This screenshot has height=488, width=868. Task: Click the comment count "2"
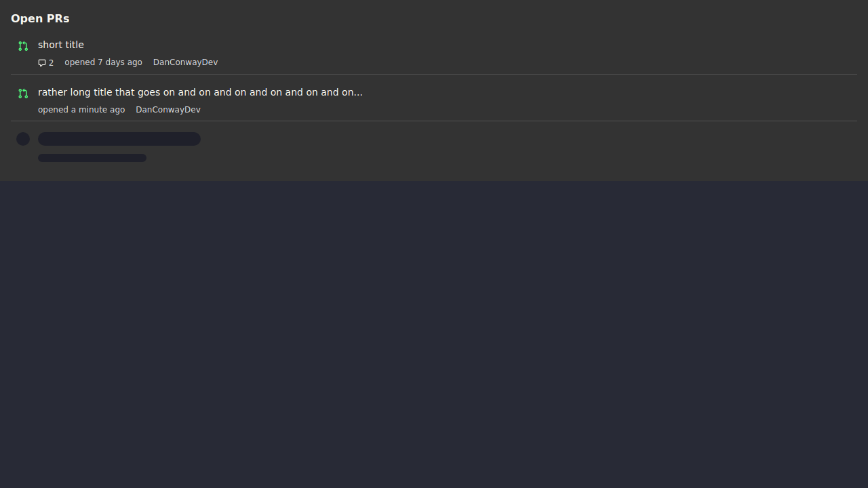point(51,63)
